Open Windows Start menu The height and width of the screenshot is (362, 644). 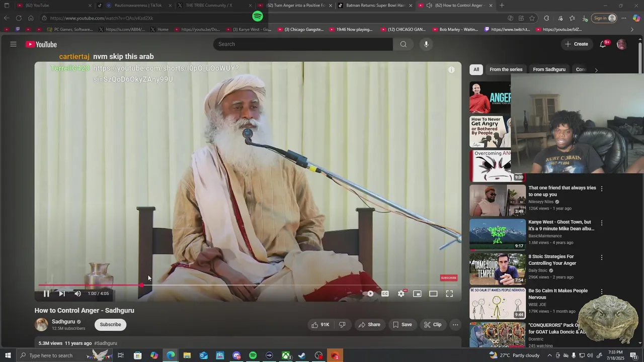pos(8,355)
